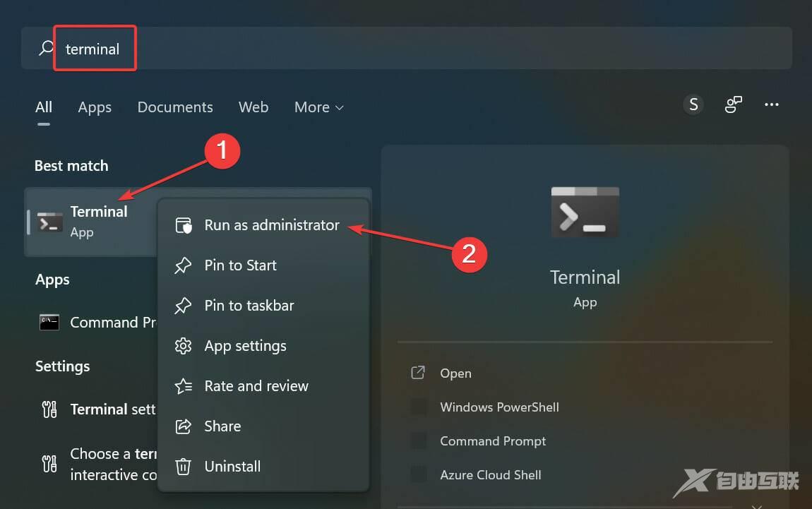
Task: Select the All tab
Action: pos(44,107)
